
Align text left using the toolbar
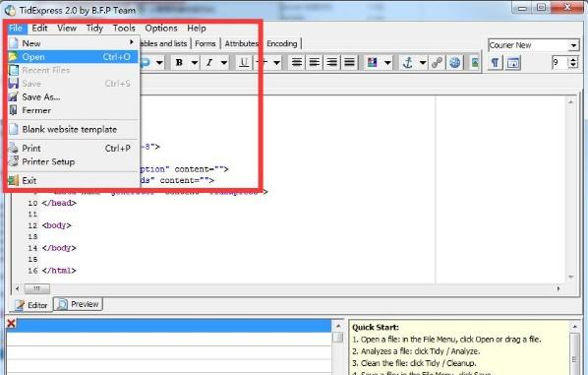click(297, 62)
